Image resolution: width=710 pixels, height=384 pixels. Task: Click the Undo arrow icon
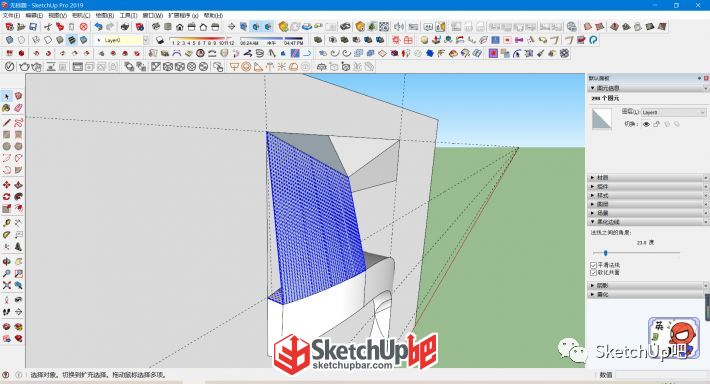[x=98, y=27]
